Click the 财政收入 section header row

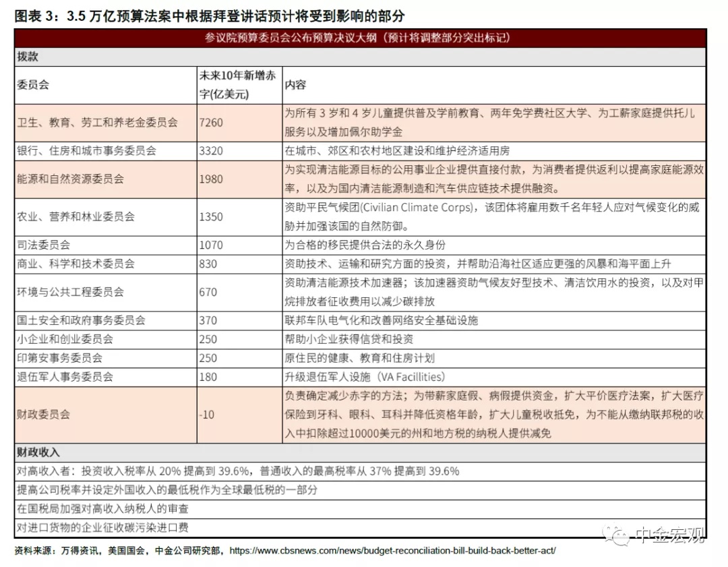point(360,452)
